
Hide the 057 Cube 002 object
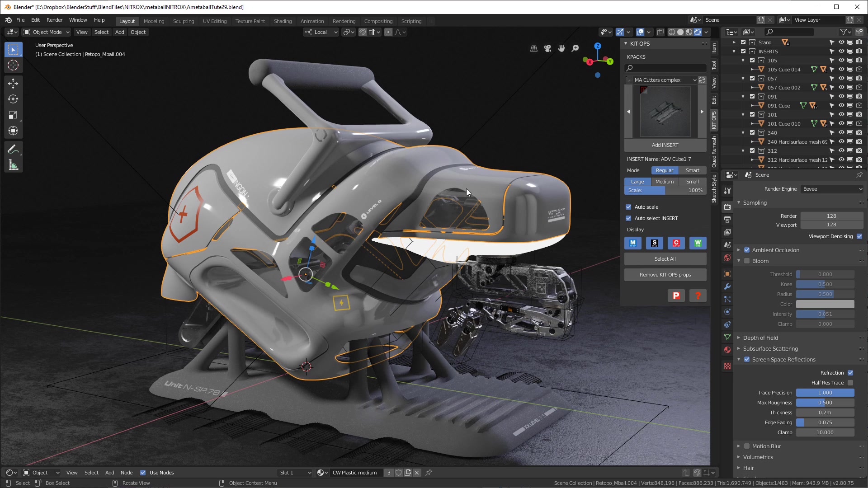(x=841, y=87)
